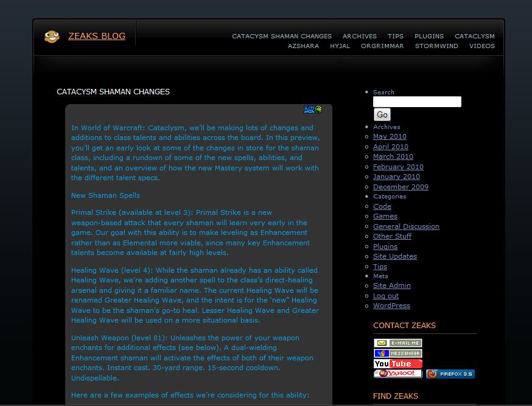Open the Hyjal nav item
532x406 pixels.
(340, 46)
